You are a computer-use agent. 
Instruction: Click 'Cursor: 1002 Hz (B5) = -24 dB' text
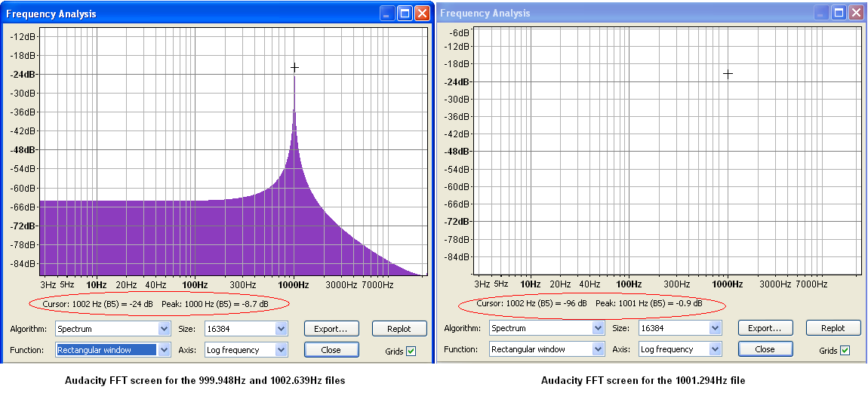point(99,304)
